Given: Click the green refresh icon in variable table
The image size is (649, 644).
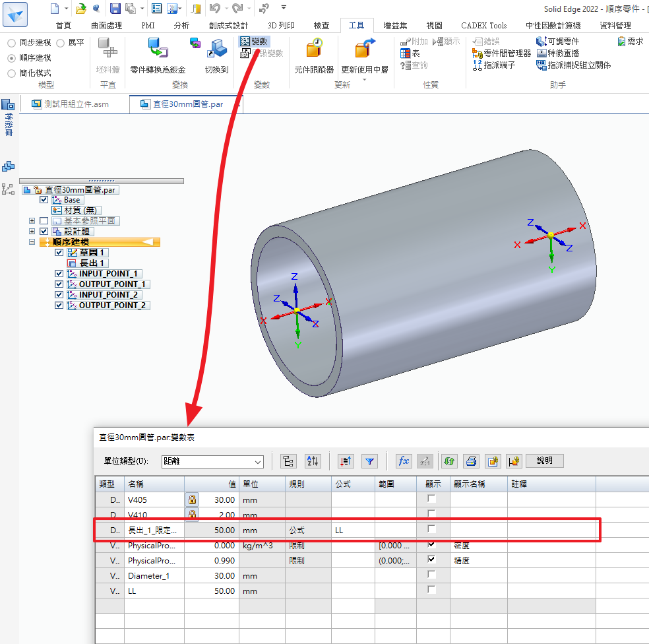Looking at the screenshot, I should pos(449,461).
